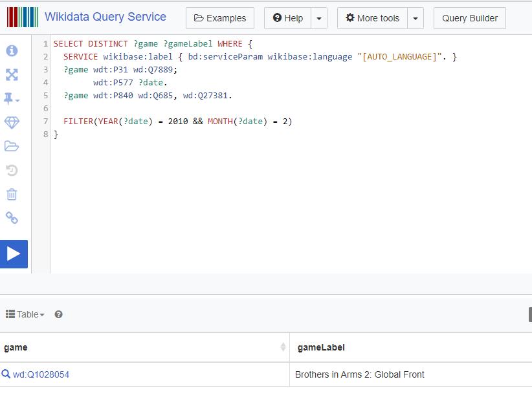Click the Help button
This screenshot has height=399, width=532.
point(287,18)
